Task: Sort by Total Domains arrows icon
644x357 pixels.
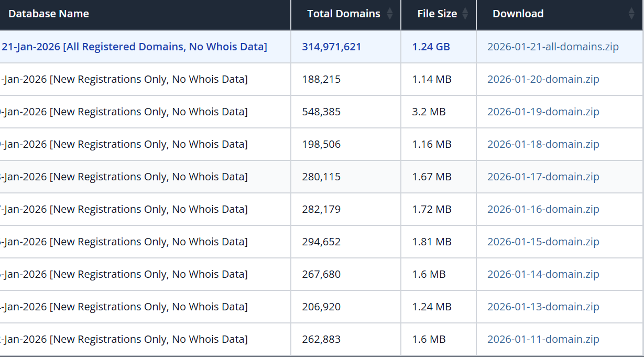Action: tap(389, 14)
